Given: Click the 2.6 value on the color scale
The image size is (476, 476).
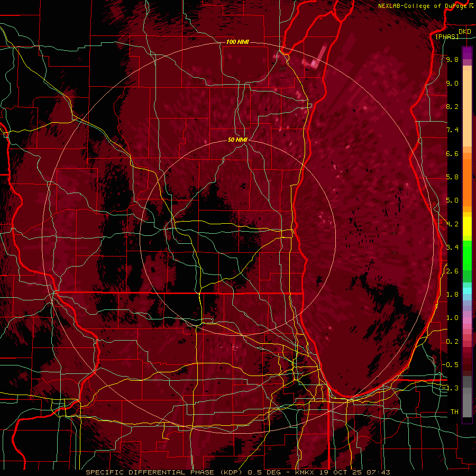Looking at the screenshot, I should click(452, 271).
